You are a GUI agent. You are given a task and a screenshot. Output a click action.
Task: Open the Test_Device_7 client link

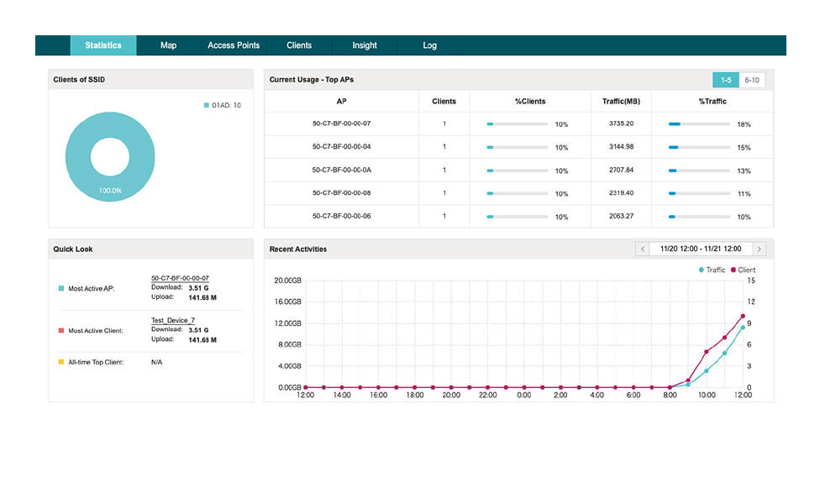pyautogui.click(x=172, y=320)
